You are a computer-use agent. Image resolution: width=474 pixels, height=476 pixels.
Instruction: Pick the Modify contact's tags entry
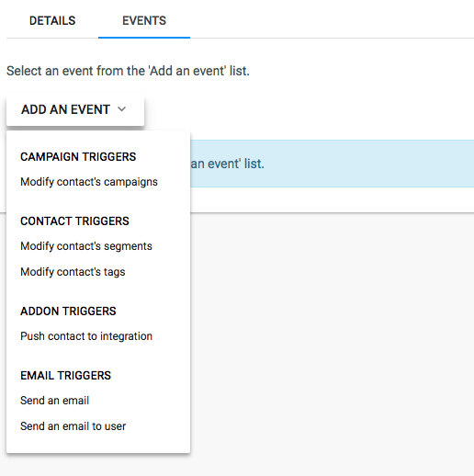pos(73,272)
